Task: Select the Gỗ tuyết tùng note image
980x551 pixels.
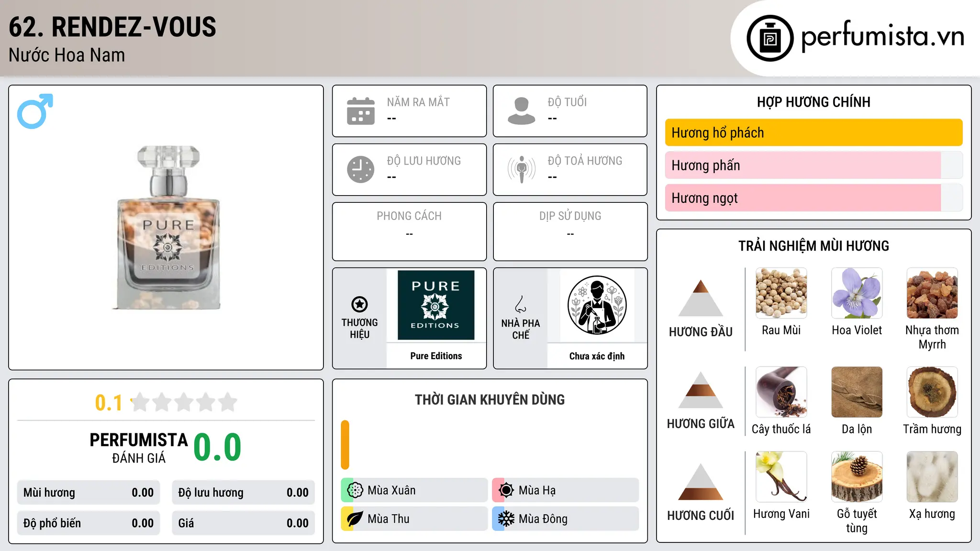Action: point(857,477)
